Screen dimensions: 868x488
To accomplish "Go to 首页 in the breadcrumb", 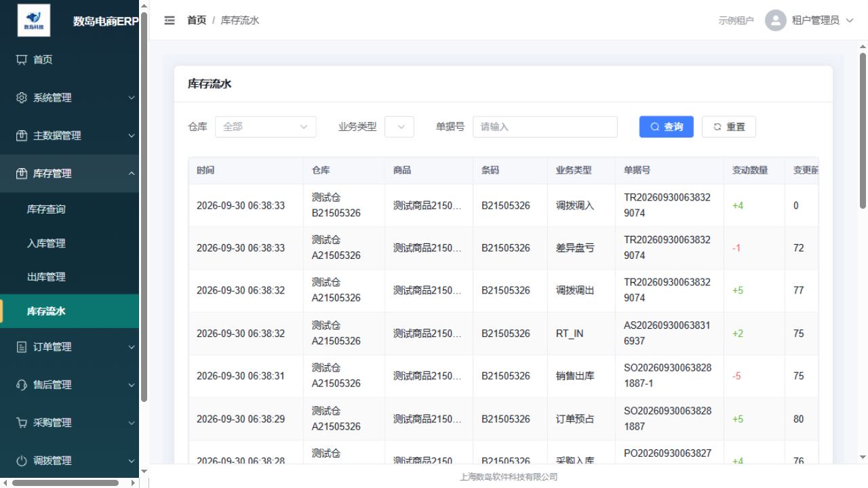I will click(x=197, y=20).
